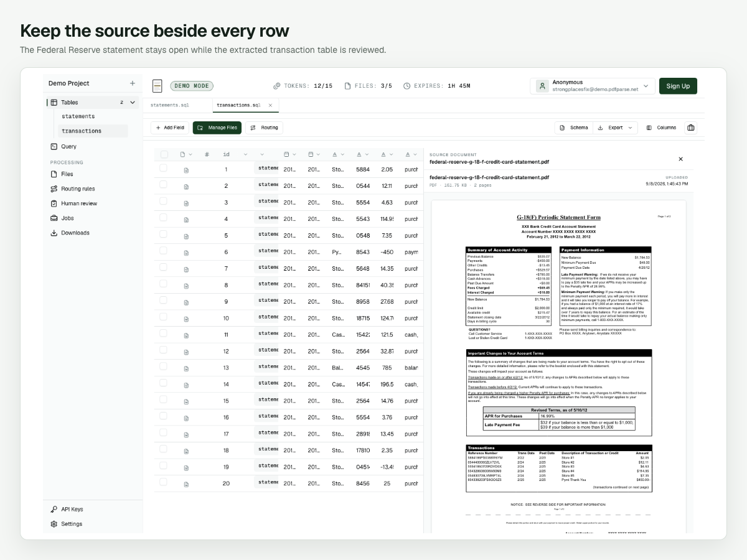This screenshot has height=560, width=747.
Task: Check the checkbox for row 3
Action: pyautogui.click(x=163, y=201)
